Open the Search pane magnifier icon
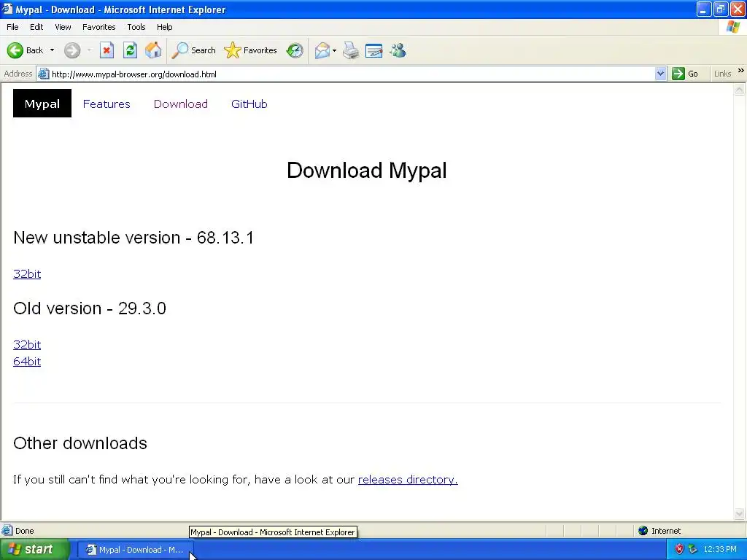Image resolution: width=747 pixels, height=560 pixels. [180, 50]
